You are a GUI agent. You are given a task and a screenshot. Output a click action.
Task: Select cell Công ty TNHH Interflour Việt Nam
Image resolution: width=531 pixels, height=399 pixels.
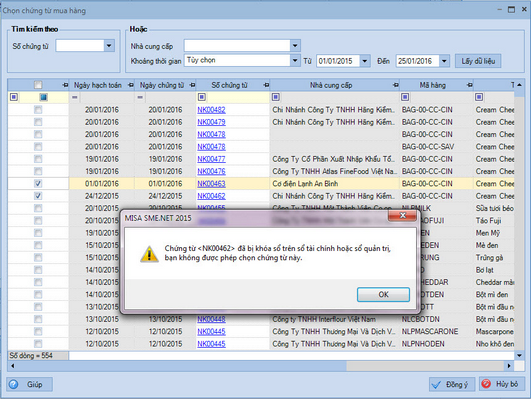pyautogui.click(x=335, y=319)
